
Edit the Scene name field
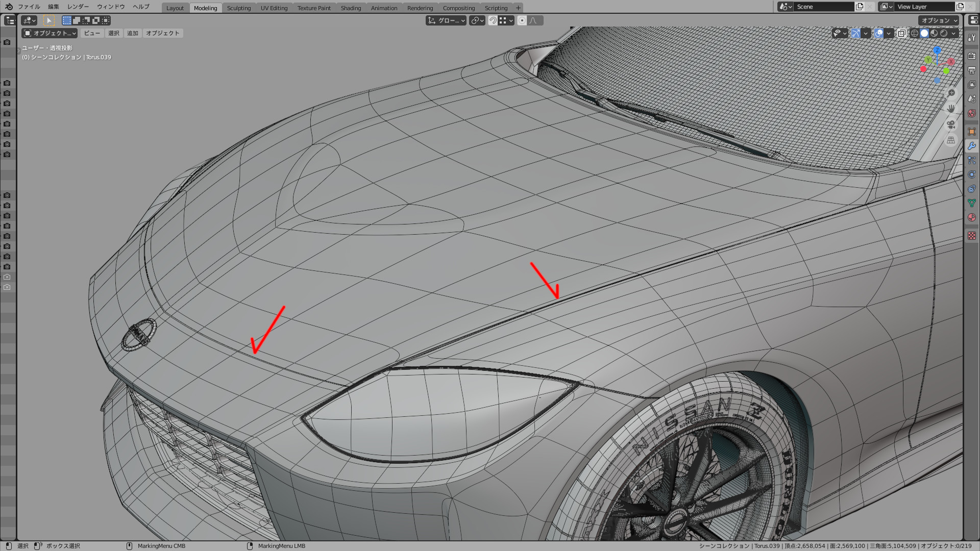pos(824,7)
